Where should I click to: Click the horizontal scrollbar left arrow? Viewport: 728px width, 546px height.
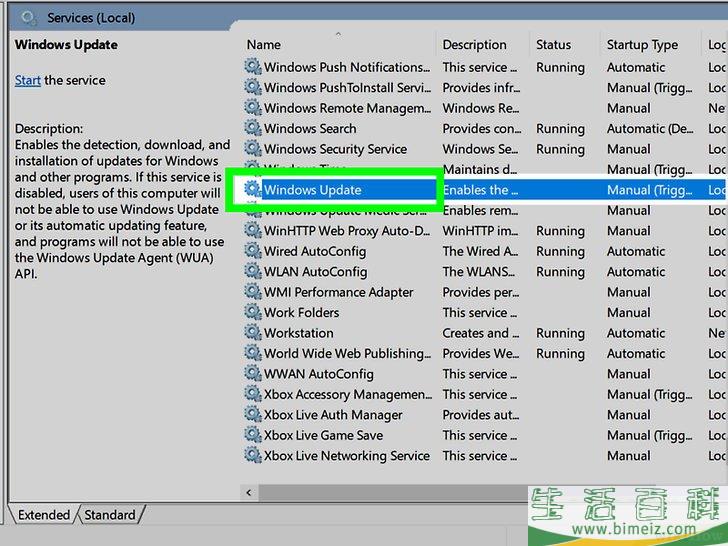(249, 493)
